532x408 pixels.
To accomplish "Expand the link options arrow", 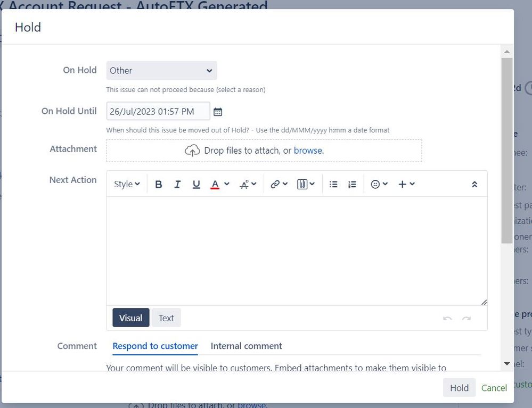I will pyautogui.click(x=285, y=184).
